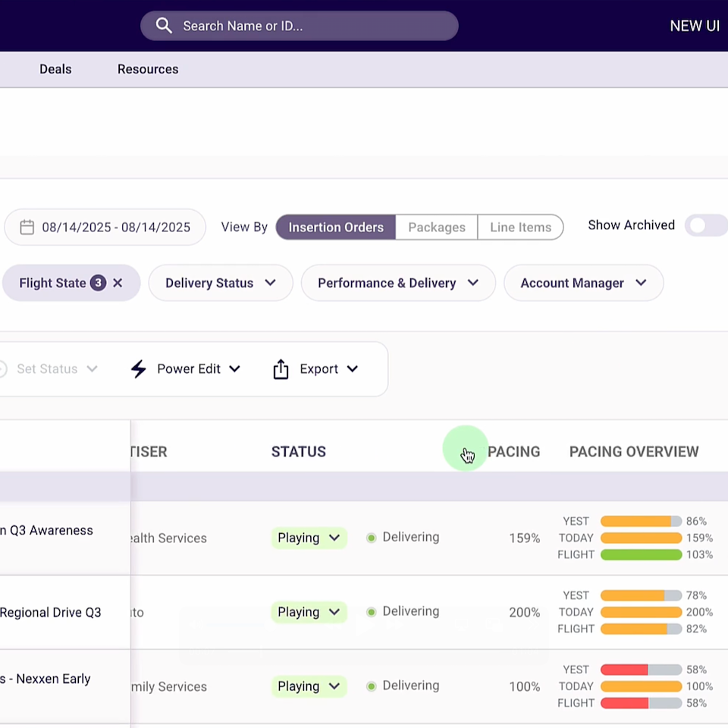Click green Delivering dot for Regional Drive Q3

372,612
